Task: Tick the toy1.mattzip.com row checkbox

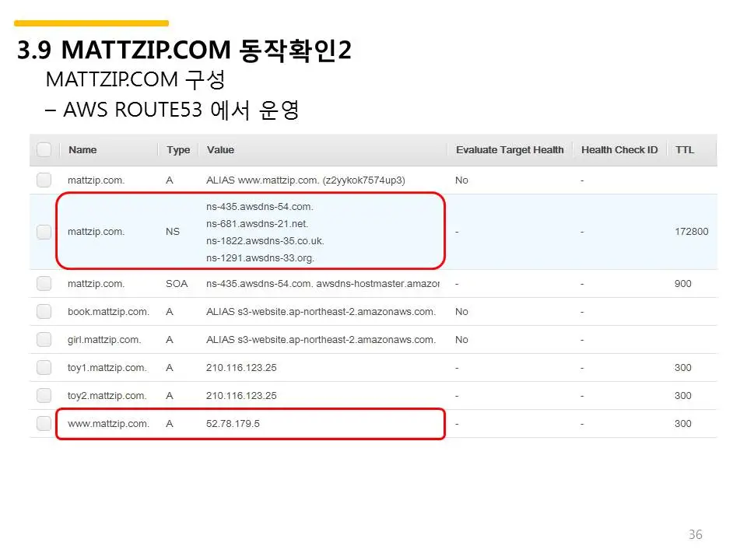Action: click(44, 368)
